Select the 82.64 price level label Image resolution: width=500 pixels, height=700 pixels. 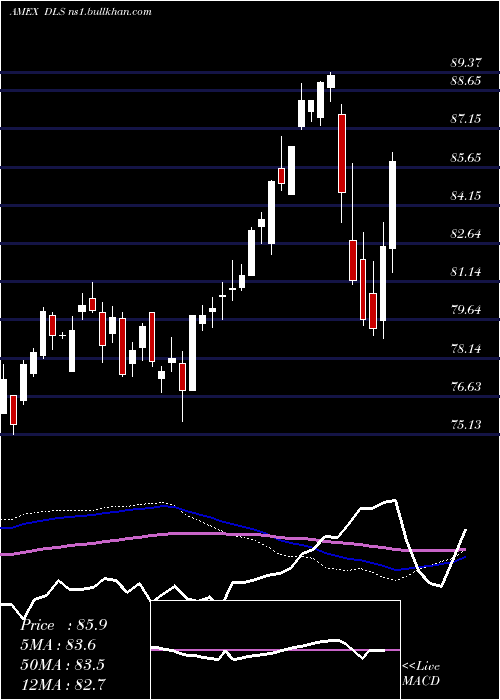(466, 233)
